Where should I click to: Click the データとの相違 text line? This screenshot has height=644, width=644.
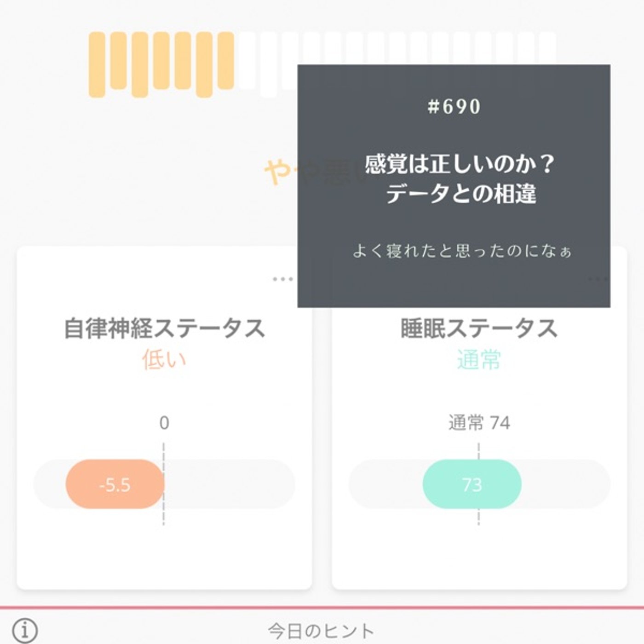461,194
